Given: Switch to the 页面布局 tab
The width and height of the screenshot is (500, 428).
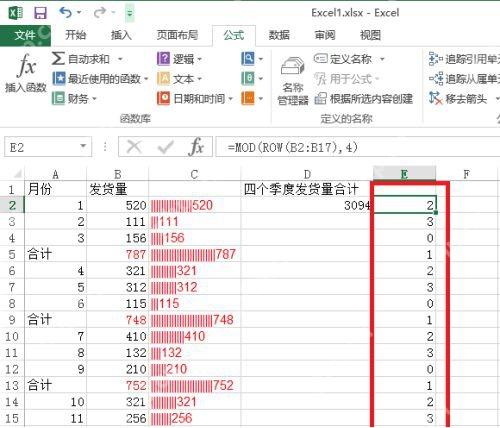Looking at the screenshot, I should pos(177,35).
